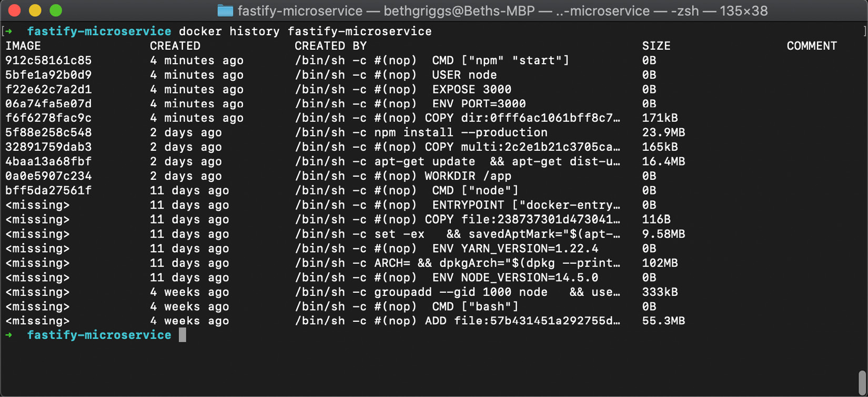Select the IMAGE column header
This screenshot has height=397, width=868.
click(23, 46)
